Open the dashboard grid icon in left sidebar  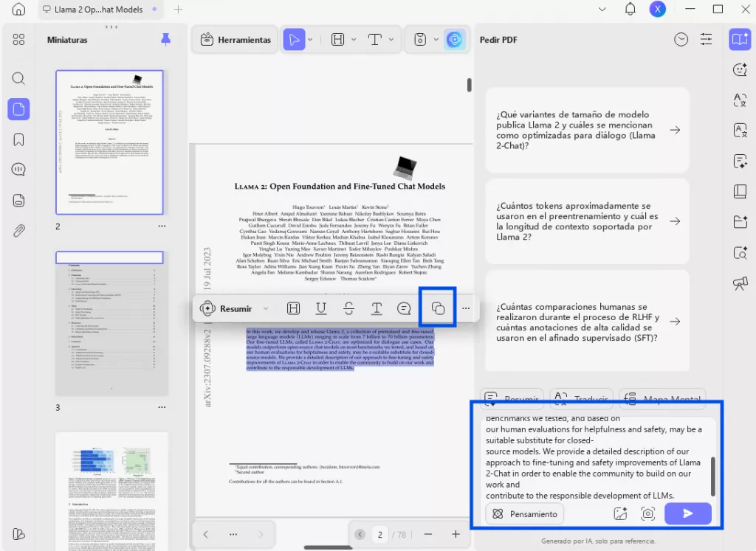[x=18, y=40]
